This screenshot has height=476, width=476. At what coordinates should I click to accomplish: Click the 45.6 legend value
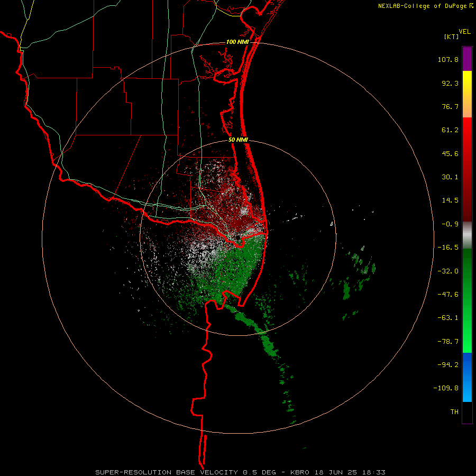pos(450,153)
